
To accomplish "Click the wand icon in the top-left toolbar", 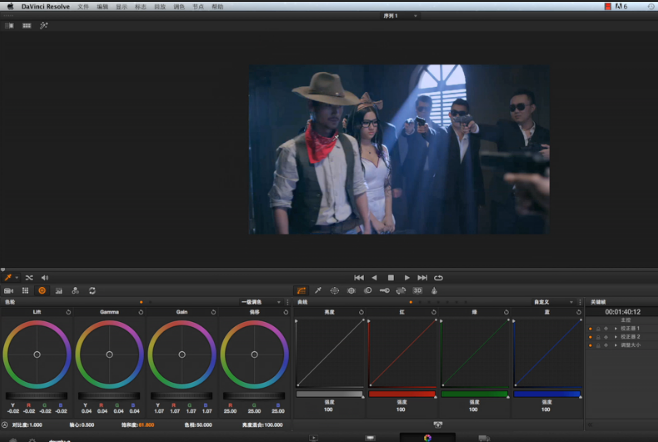I will tap(44, 26).
